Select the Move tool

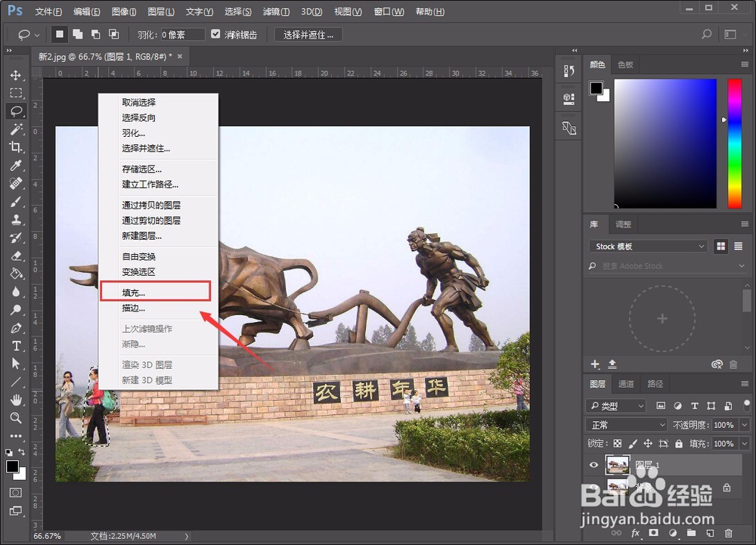pyautogui.click(x=16, y=75)
